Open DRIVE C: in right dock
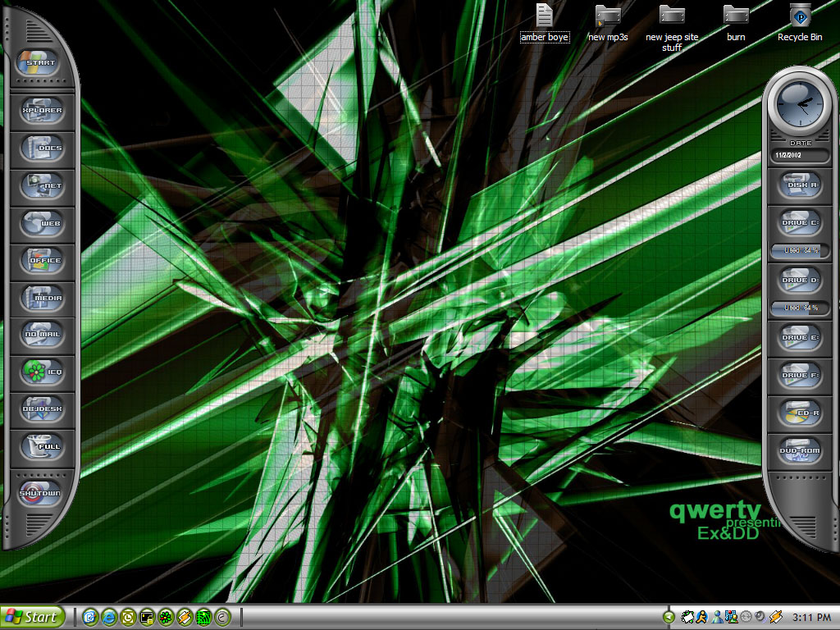 [799, 222]
